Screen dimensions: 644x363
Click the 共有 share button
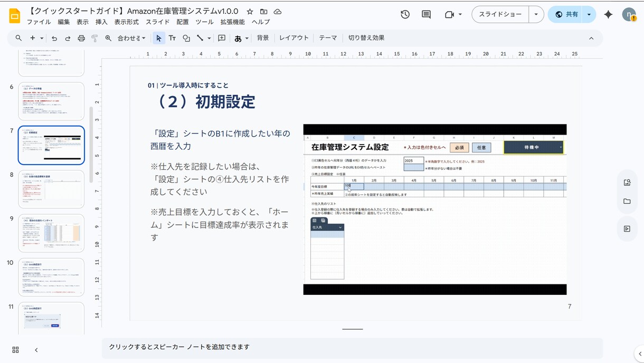coord(566,15)
